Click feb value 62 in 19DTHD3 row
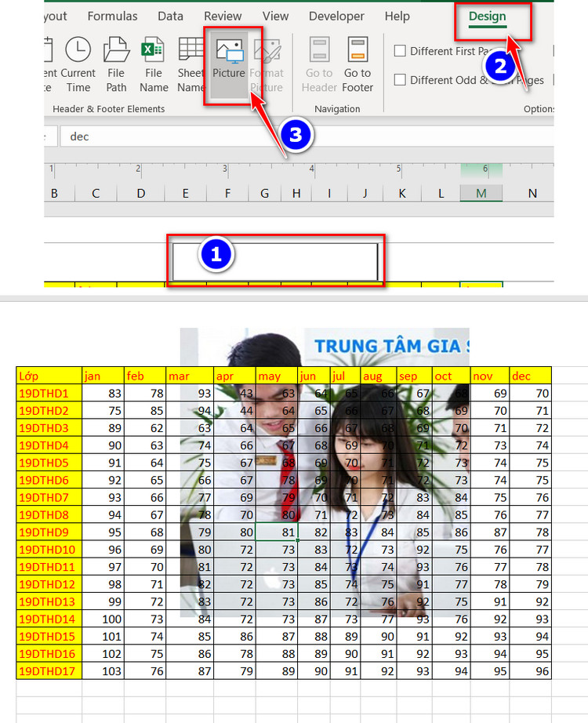Screen dimensions: 588x723 (145, 428)
